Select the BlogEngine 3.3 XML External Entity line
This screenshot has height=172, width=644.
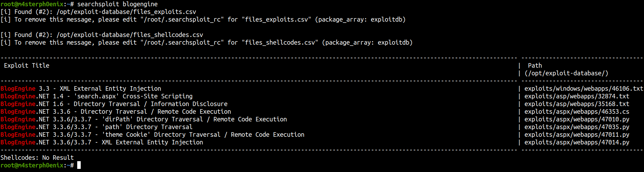(81, 89)
